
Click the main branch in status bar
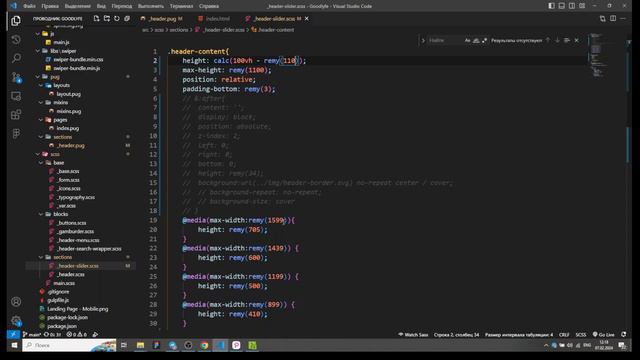32,335
